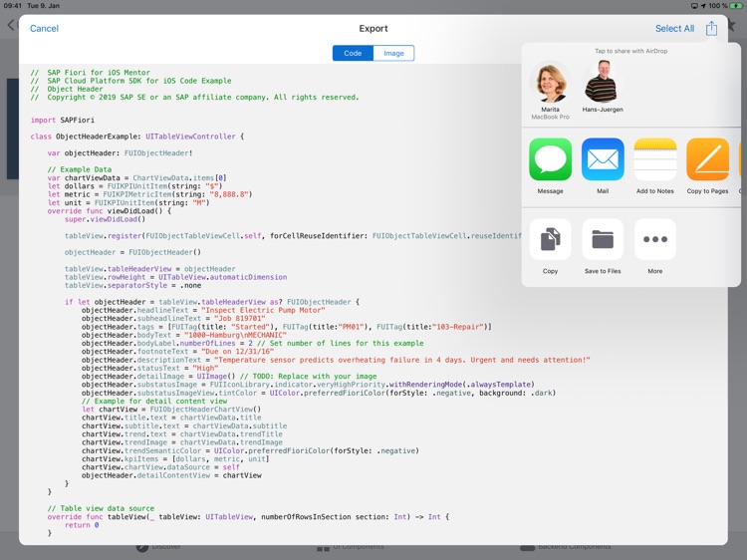Viewport: 747px width, 560px height.
Task: Tap 'tableView.separatorStyle = .none' line
Action: click(132, 285)
